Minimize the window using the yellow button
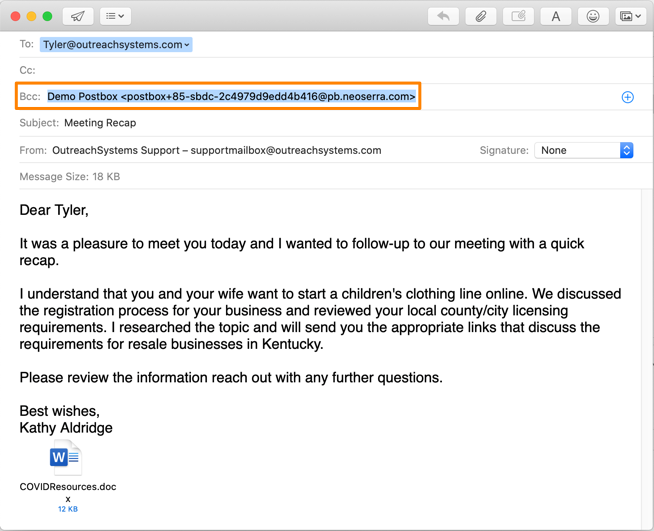 (x=31, y=16)
